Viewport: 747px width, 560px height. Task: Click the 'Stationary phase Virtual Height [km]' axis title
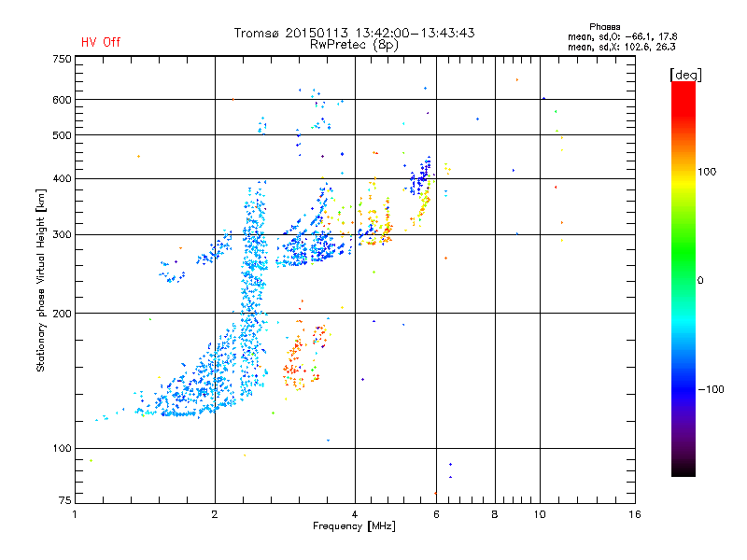[41, 280]
